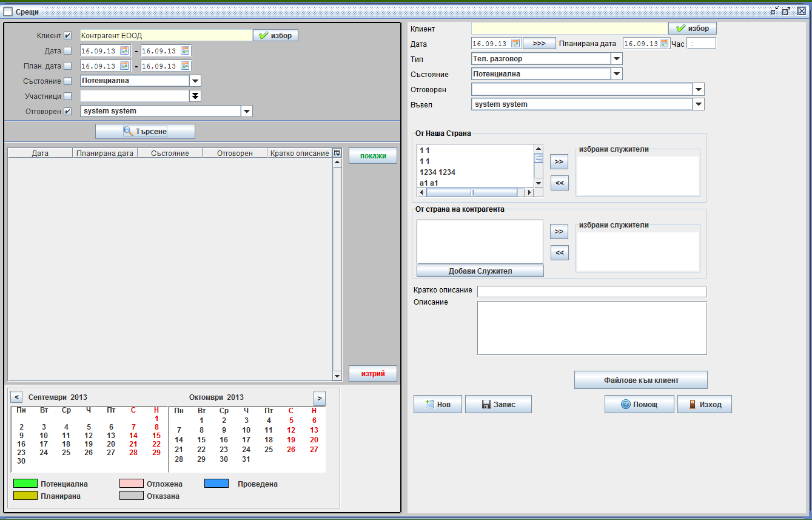Screen dimensions: 812x520
Task: Add our-side employee with >> button
Action: tap(559, 162)
